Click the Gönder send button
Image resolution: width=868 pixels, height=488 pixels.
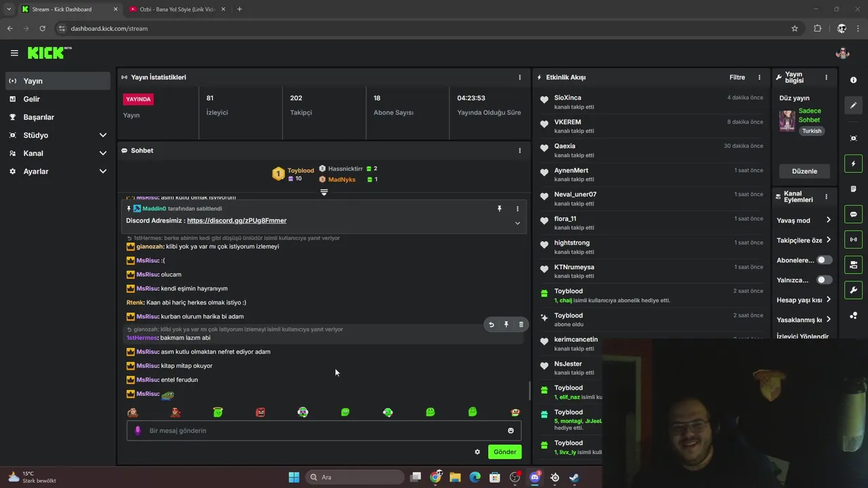point(505,452)
